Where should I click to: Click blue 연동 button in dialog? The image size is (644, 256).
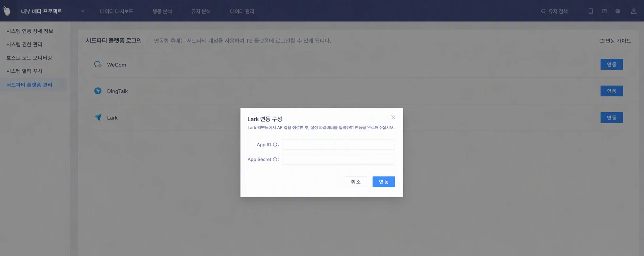(x=384, y=182)
